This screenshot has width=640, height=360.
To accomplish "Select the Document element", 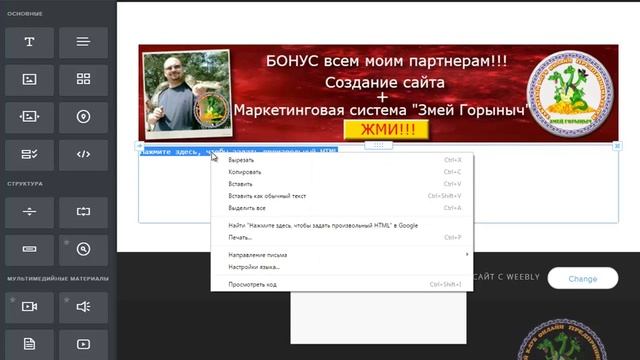I will [x=29, y=344].
